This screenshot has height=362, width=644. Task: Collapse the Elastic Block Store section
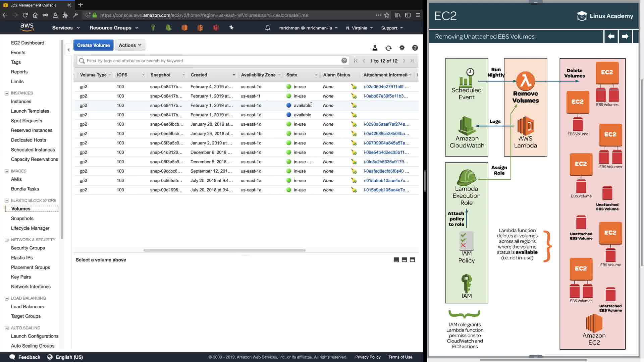pos(6,200)
